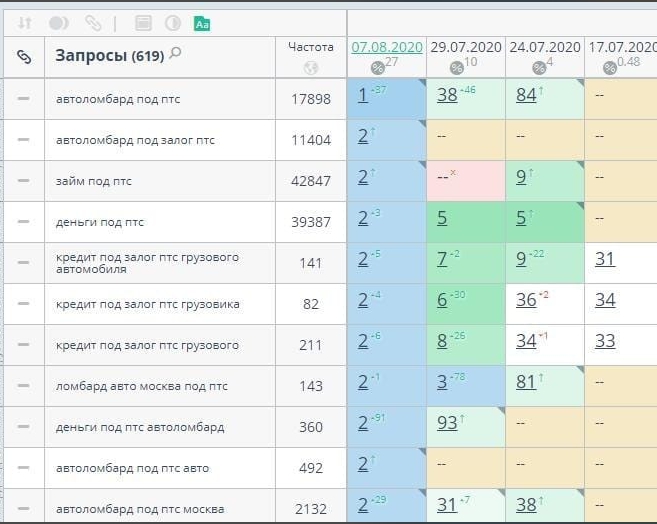Click the pink cell for 'займ под птс'
657x524 pixels.
[465, 181]
